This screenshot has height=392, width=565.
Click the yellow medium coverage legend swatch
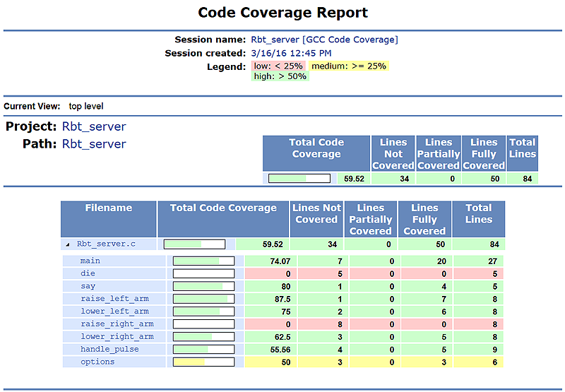tap(349, 66)
